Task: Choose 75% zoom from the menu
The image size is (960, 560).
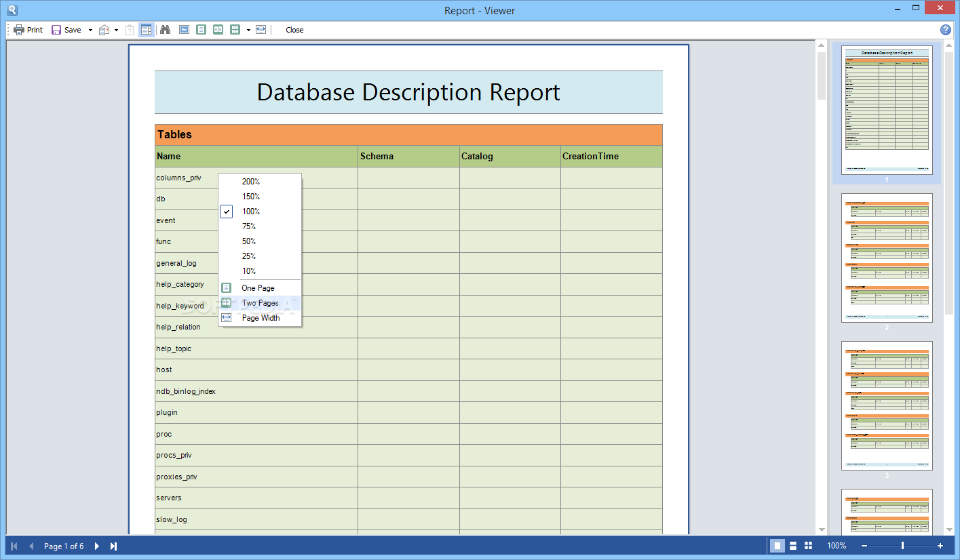Action: pos(260,226)
